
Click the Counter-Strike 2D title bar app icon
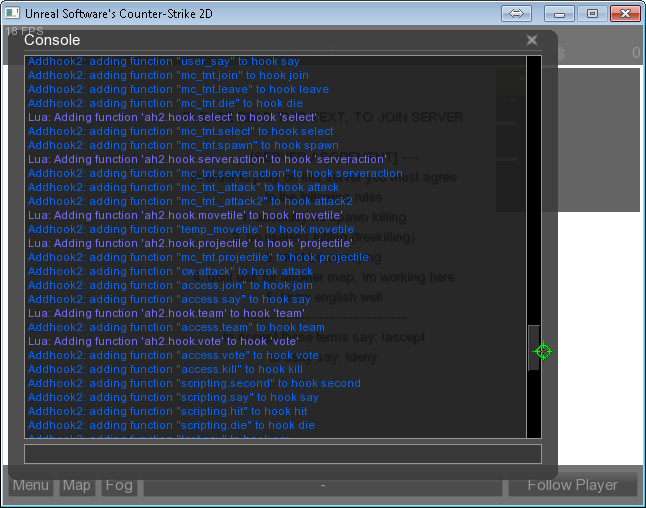click(x=12, y=13)
